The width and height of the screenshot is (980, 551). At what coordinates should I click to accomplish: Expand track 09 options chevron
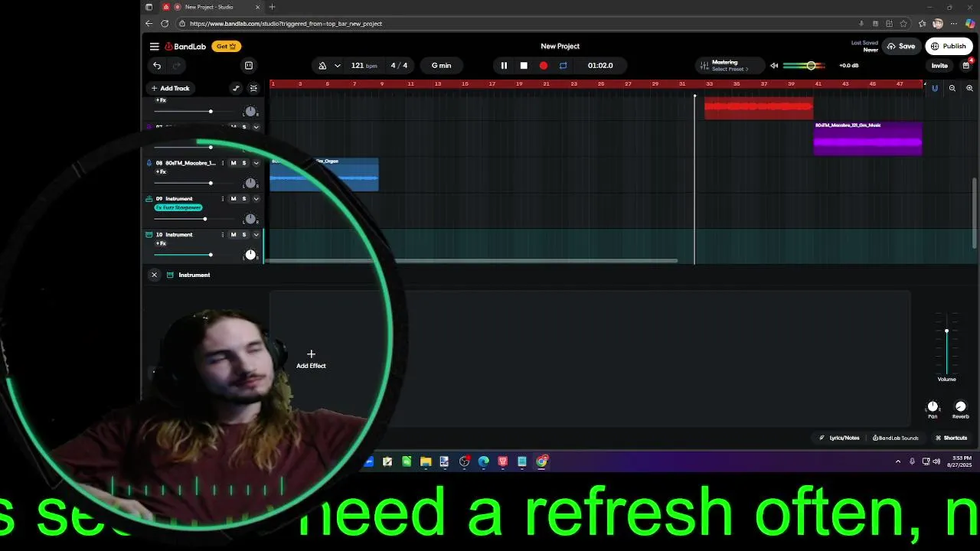click(x=256, y=199)
